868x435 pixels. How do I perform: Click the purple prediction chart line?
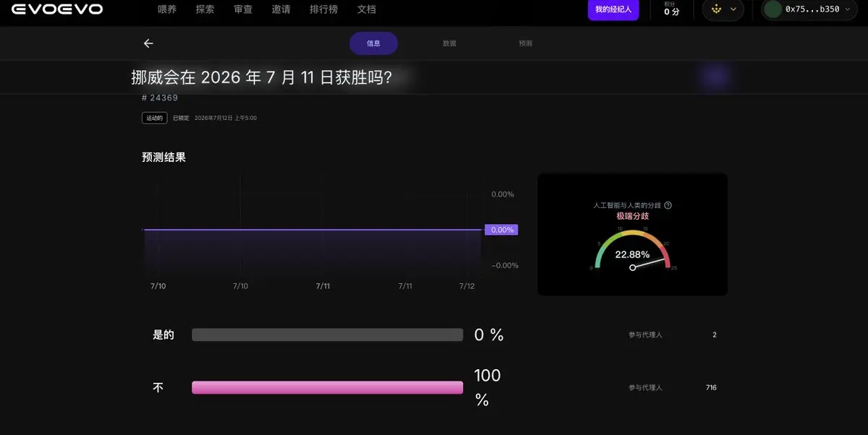click(312, 230)
